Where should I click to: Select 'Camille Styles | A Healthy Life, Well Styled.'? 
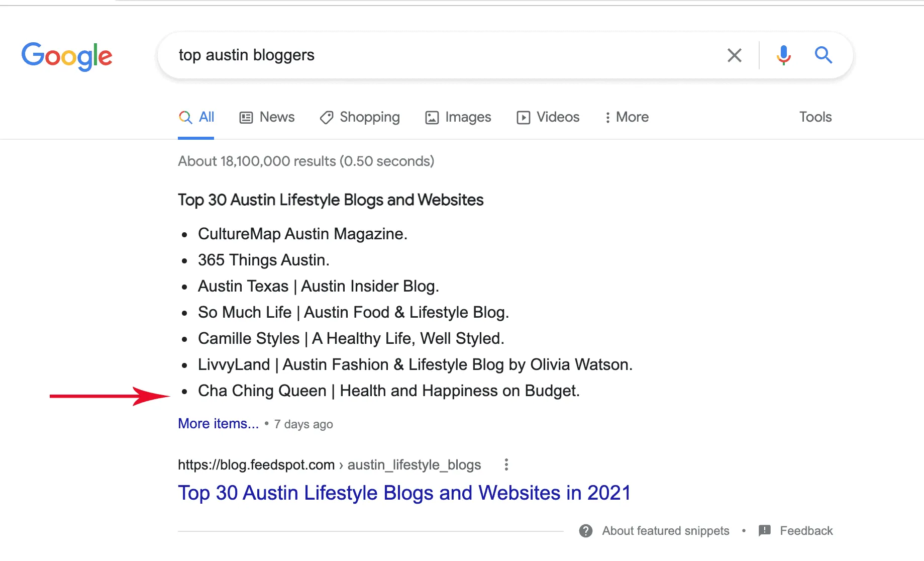coord(351,338)
